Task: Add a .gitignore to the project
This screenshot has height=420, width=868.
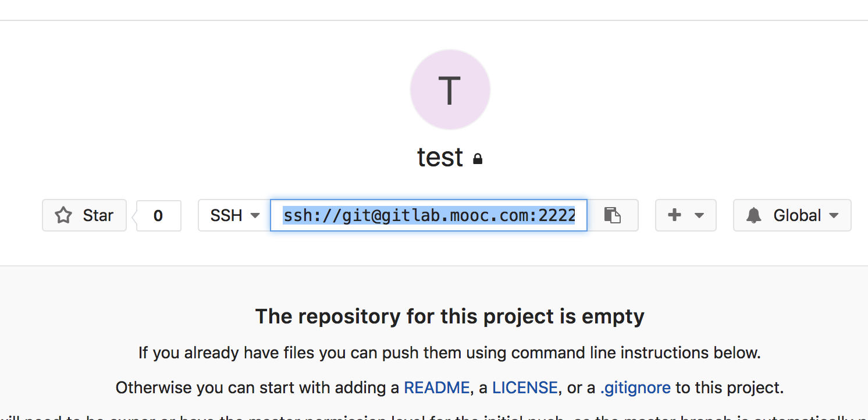Action: coord(635,387)
